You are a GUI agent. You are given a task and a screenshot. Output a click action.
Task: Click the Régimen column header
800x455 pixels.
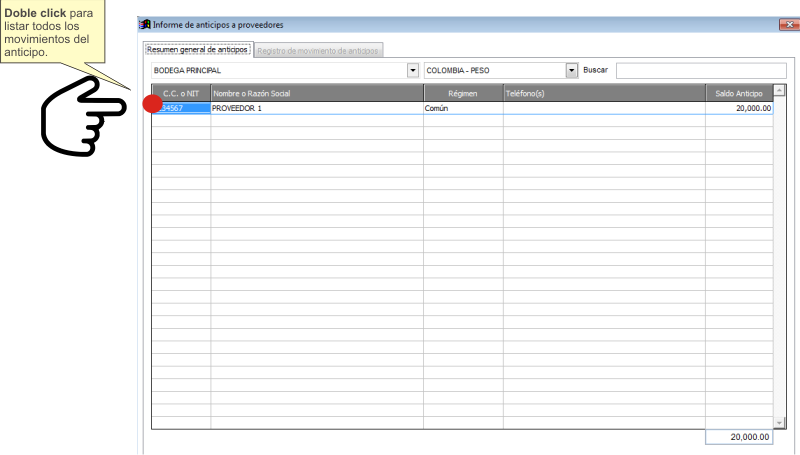pyautogui.click(x=463, y=93)
